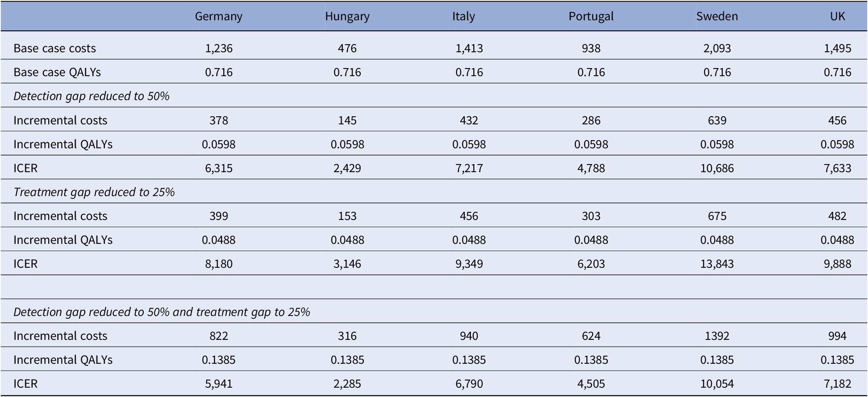Select the Sweden column header
Screen dimensions: 868x397
[x=717, y=16]
